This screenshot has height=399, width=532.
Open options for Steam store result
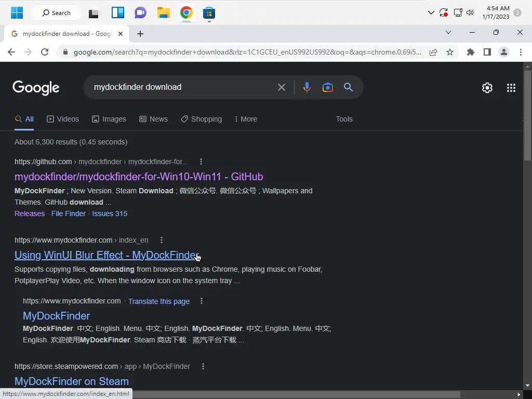tap(203, 366)
